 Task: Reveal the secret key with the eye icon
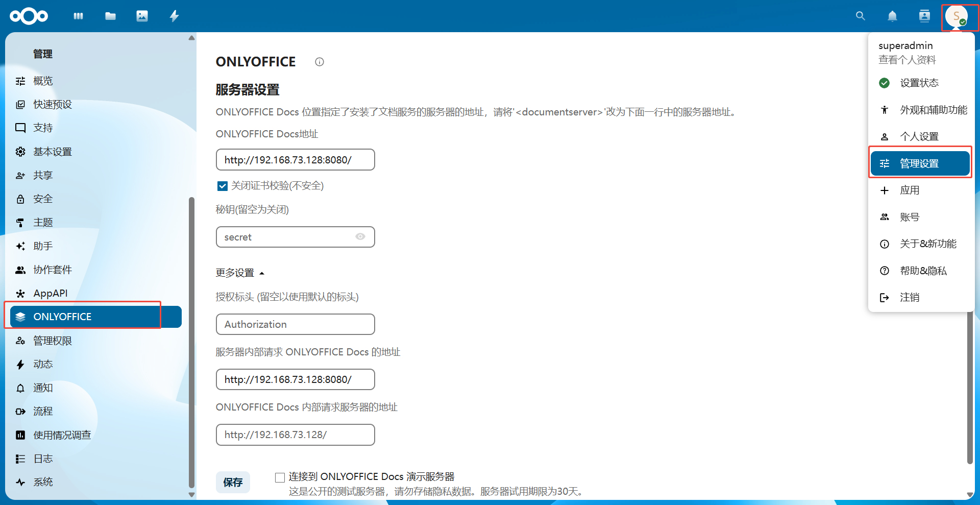[360, 236]
